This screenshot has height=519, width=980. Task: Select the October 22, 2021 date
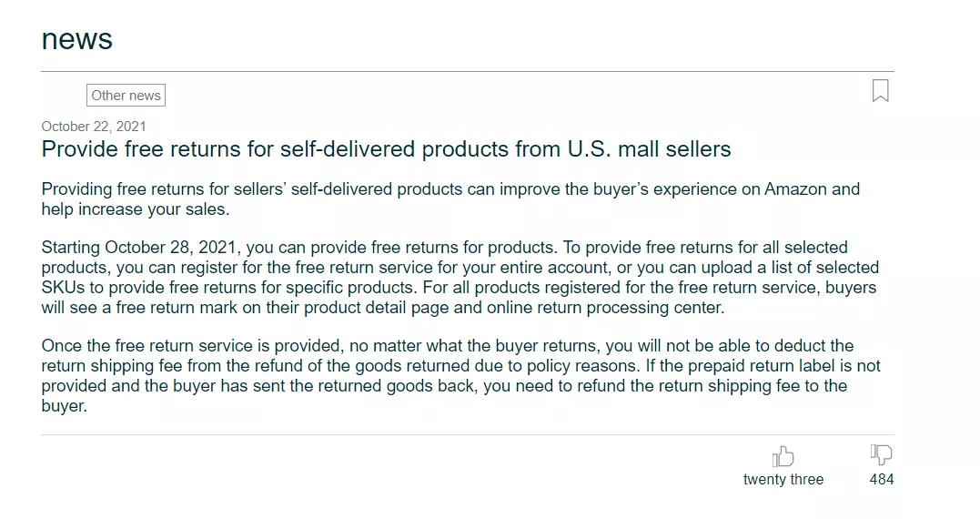(94, 127)
